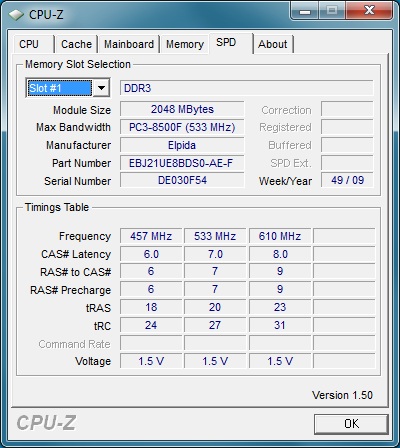This screenshot has width=400, height=448.
Task: Click part number EBJ21UE8BDS0-AE-F
Action: point(182,163)
